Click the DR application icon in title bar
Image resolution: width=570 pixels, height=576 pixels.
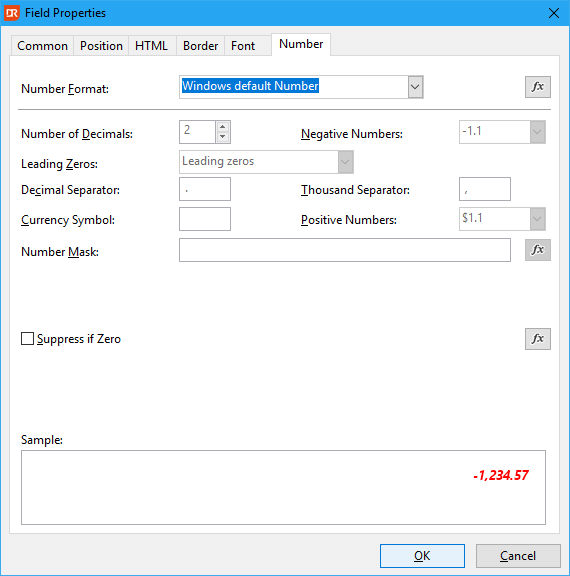click(11, 13)
